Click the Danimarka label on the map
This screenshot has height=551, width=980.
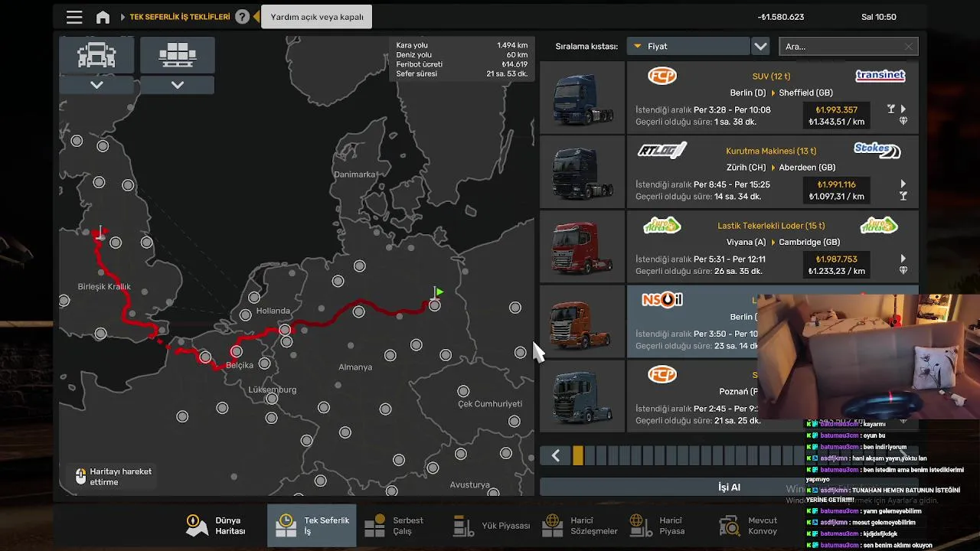pos(354,174)
